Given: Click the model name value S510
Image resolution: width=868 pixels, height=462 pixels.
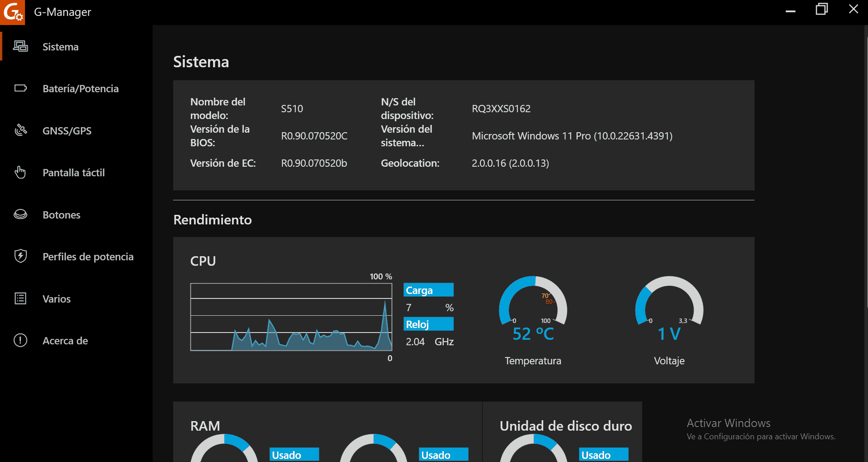Looking at the screenshot, I should (x=292, y=109).
